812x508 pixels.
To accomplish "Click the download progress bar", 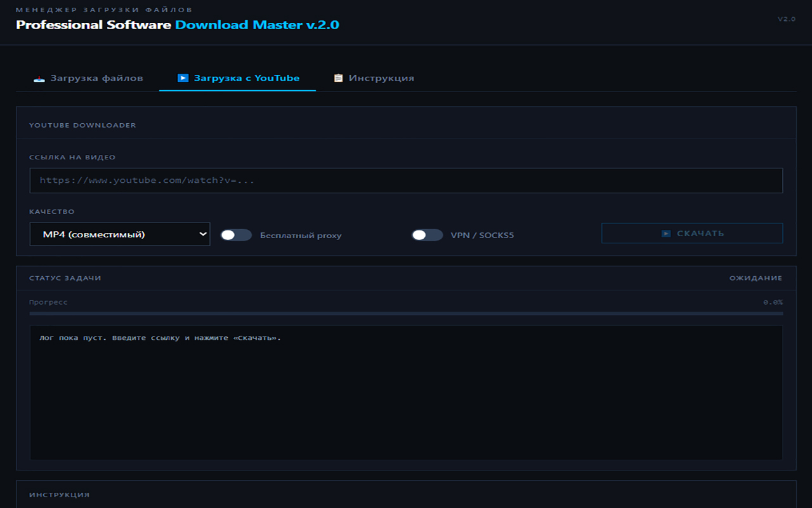I will 406,313.
